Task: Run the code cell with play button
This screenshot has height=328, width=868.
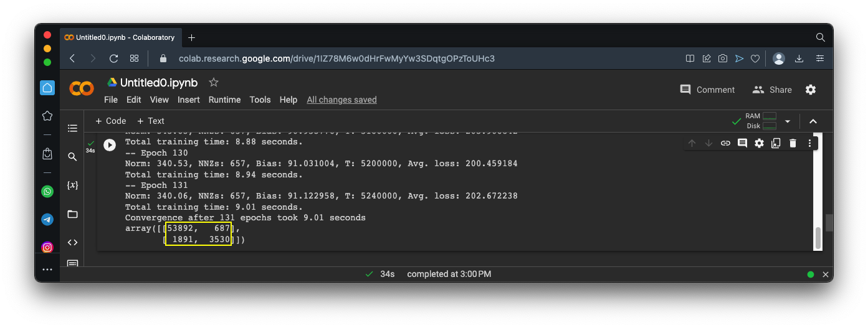Action: [x=110, y=145]
